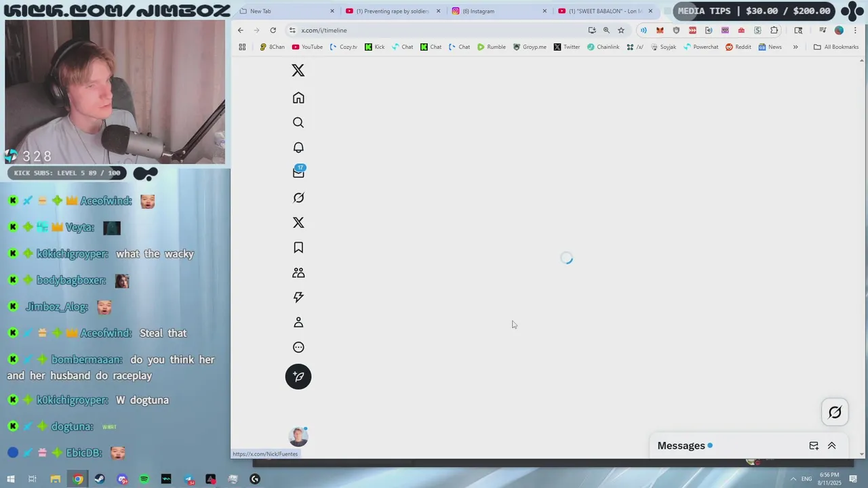The image size is (868, 488).
Task: Open the Reddit bookmark
Action: click(x=738, y=47)
